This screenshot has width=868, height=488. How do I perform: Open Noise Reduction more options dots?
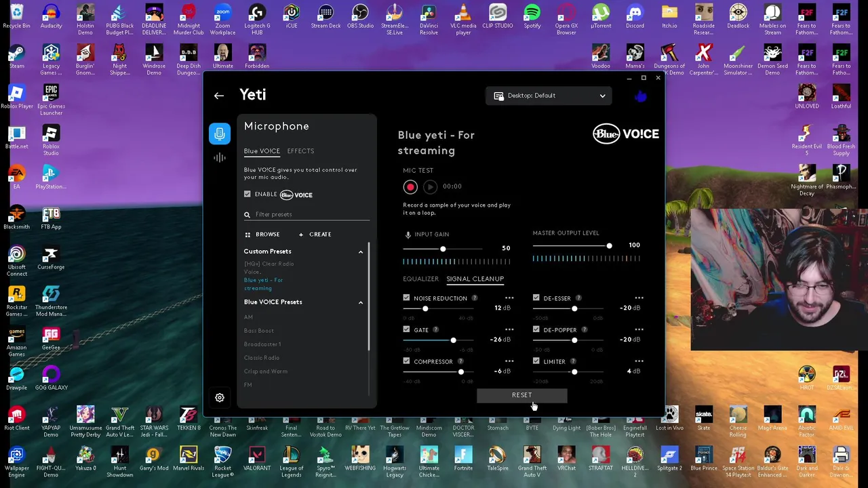(509, 298)
